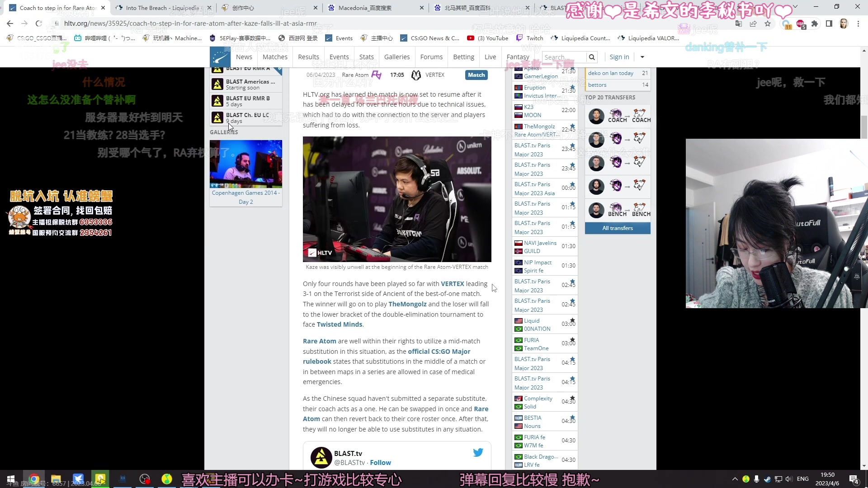Open the Stats menu item

367,57
